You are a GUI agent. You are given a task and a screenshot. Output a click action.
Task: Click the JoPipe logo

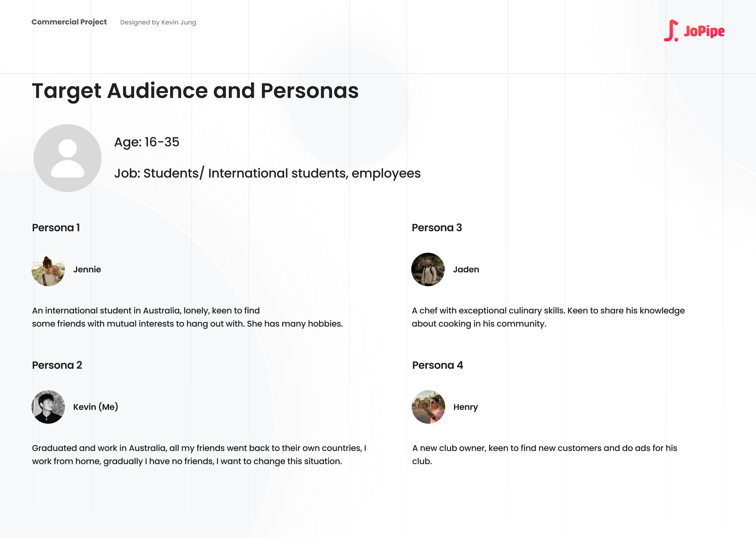(694, 30)
